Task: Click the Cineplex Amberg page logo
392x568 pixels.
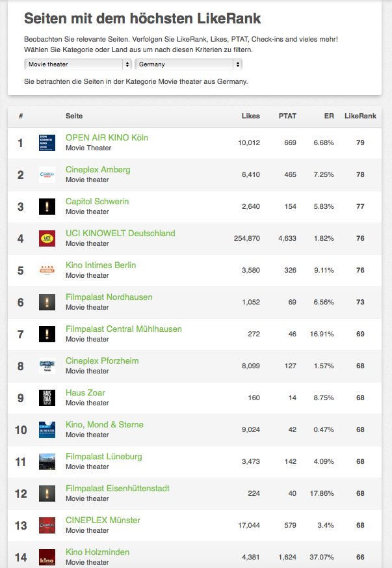Action: pos(47,174)
